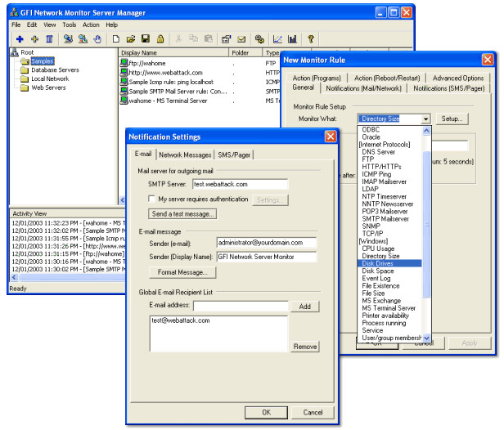
Task: Click the monitor icon beside Sample Icmp rule
Action: (x=124, y=81)
